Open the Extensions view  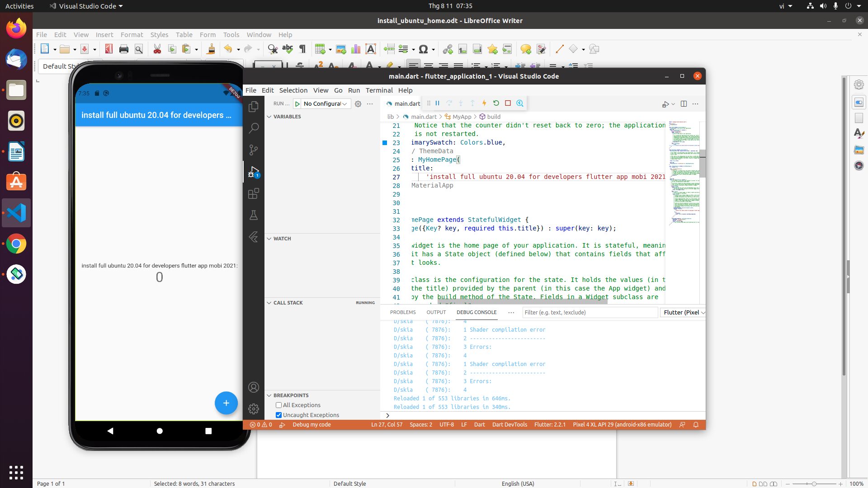pos(254,193)
